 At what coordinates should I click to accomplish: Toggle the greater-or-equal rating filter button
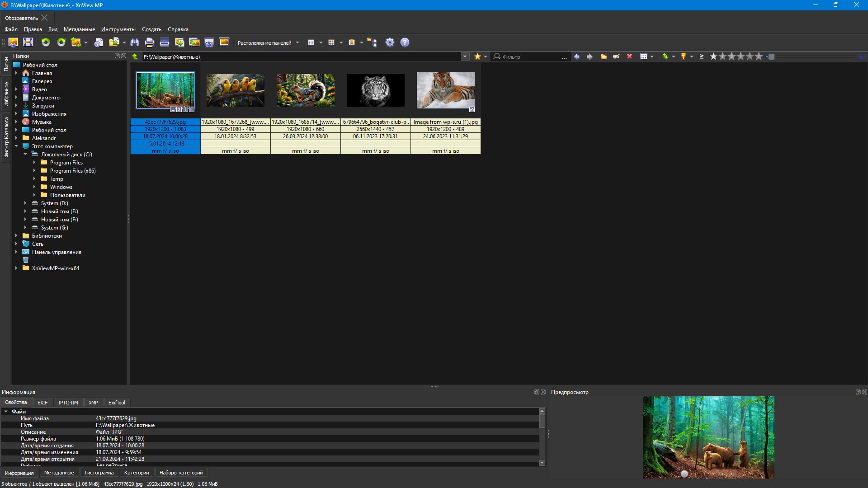[x=702, y=56]
